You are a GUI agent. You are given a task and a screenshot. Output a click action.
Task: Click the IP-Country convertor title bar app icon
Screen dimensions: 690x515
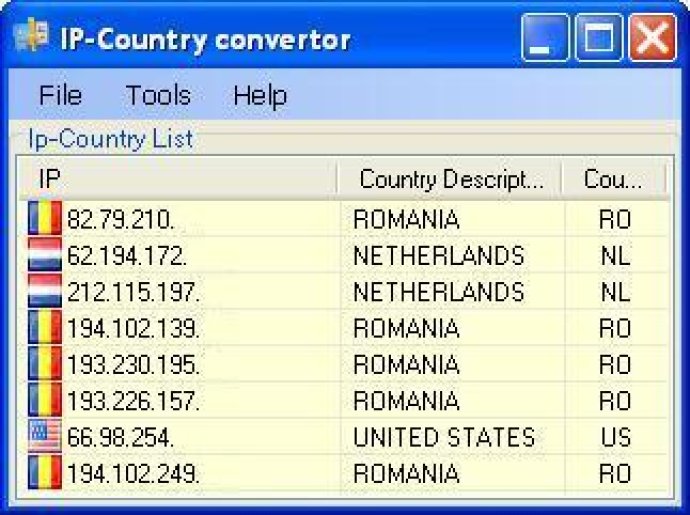(31, 35)
